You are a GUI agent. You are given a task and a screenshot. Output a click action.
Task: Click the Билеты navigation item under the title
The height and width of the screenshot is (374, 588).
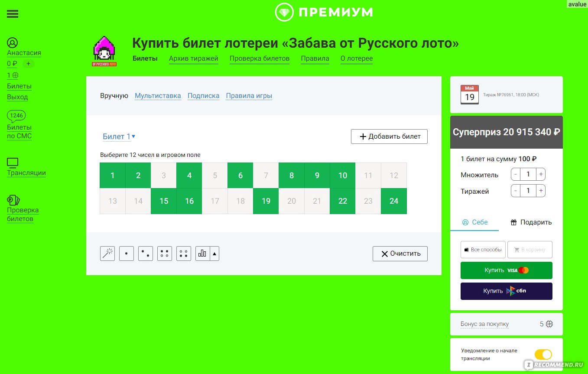tap(145, 59)
